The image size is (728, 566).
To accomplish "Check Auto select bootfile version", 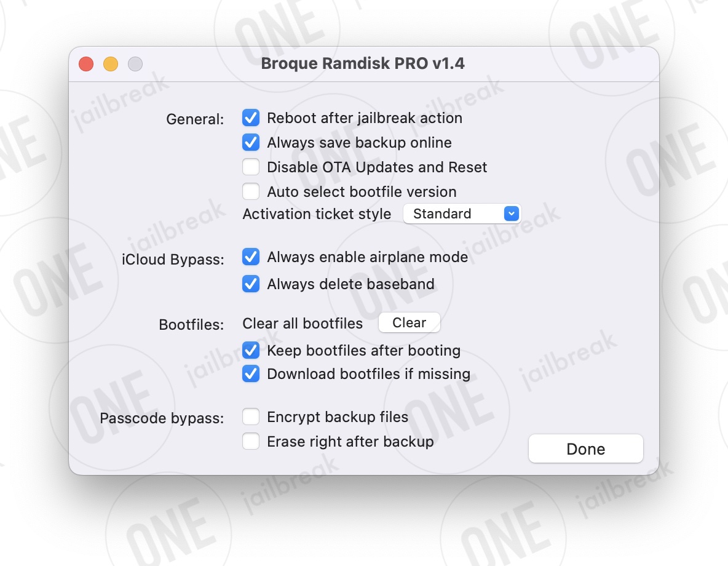I will [251, 191].
